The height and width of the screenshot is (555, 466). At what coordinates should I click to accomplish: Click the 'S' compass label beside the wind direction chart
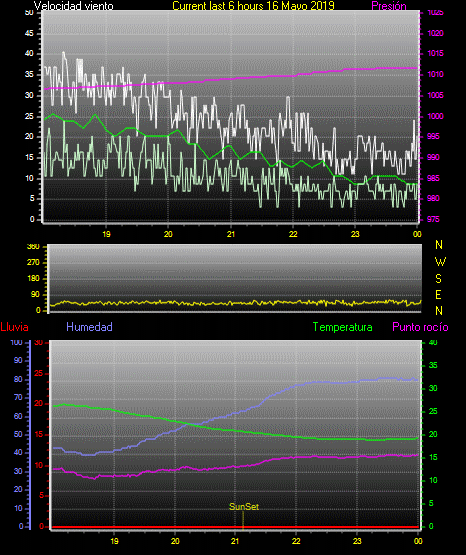(x=438, y=279)
